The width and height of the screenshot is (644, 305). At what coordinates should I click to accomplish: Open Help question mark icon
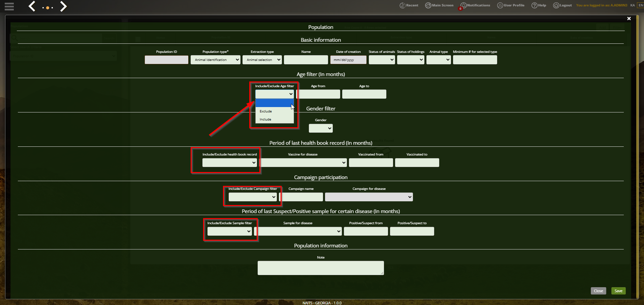[x=535, y=5]
